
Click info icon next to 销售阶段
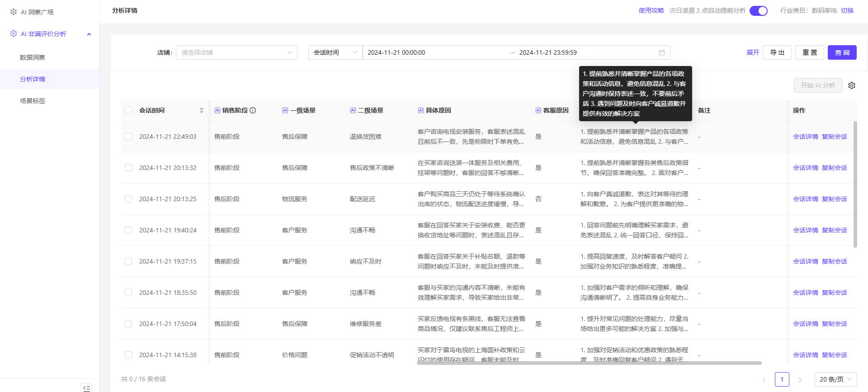click(x=253, y=110)
